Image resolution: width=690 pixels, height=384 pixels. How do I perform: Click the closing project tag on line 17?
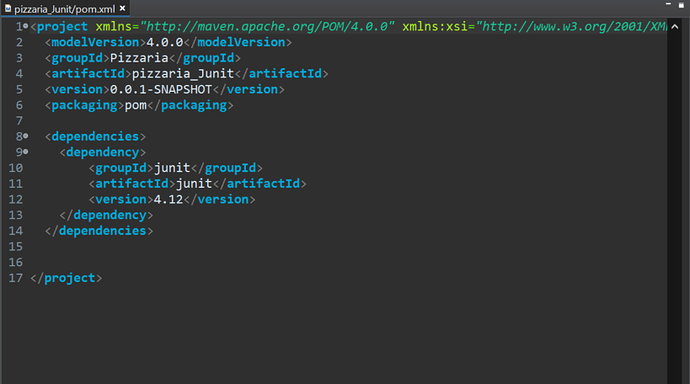[66, 278]
